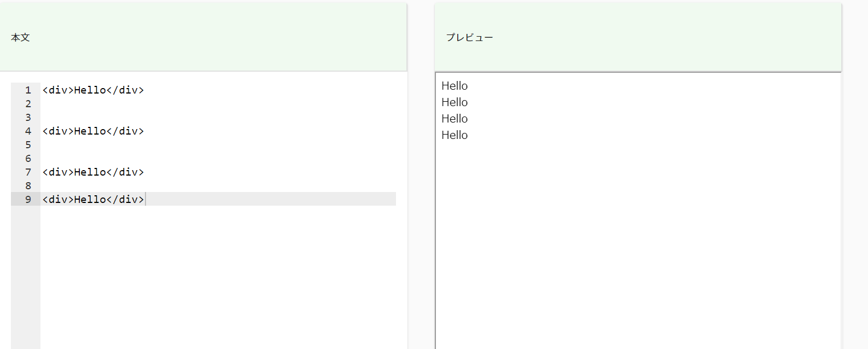
Task: Click the fourth Hello in the preview
Action: (x=455, y=135)
